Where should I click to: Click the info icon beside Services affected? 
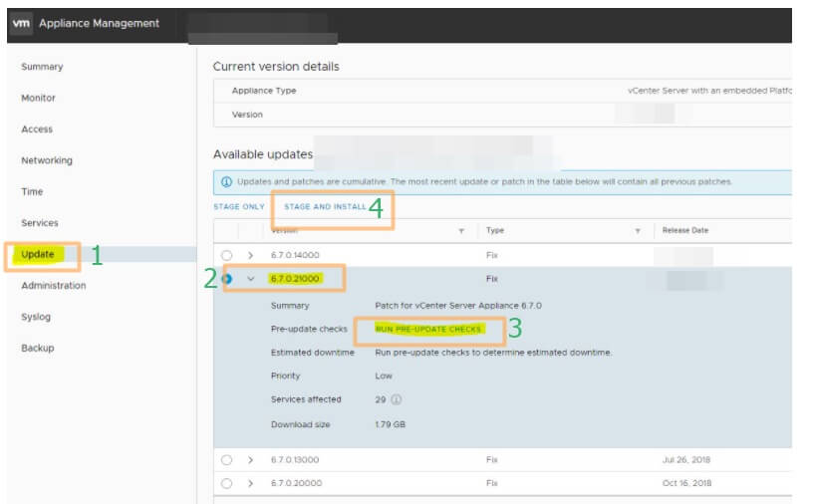pyautogui.click(x=396, y=400)
